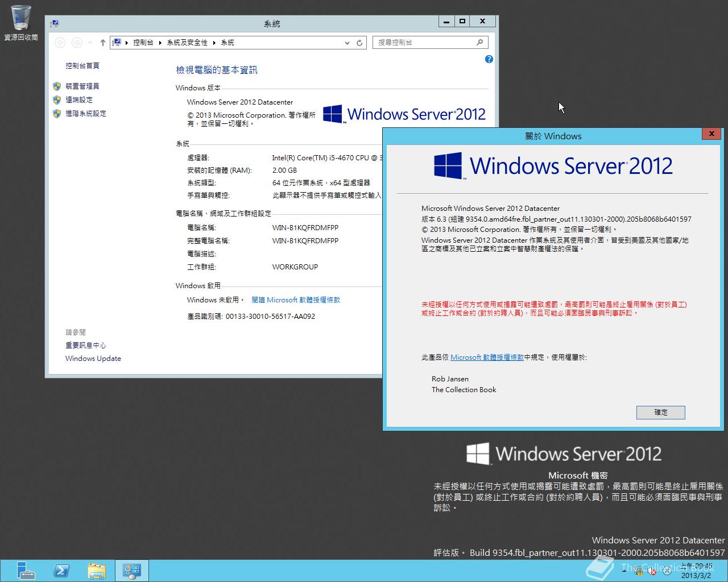Click the 檢視電腦的基本資訊 heading
This screenshot has height=582, width=728.
[x=217, y=70]
